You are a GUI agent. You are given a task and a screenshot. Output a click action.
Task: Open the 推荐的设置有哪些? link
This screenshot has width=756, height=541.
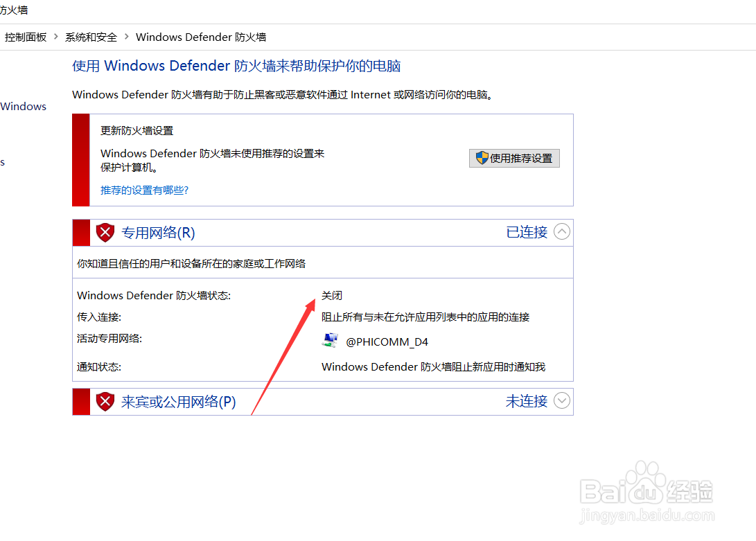tap(144, 190)
